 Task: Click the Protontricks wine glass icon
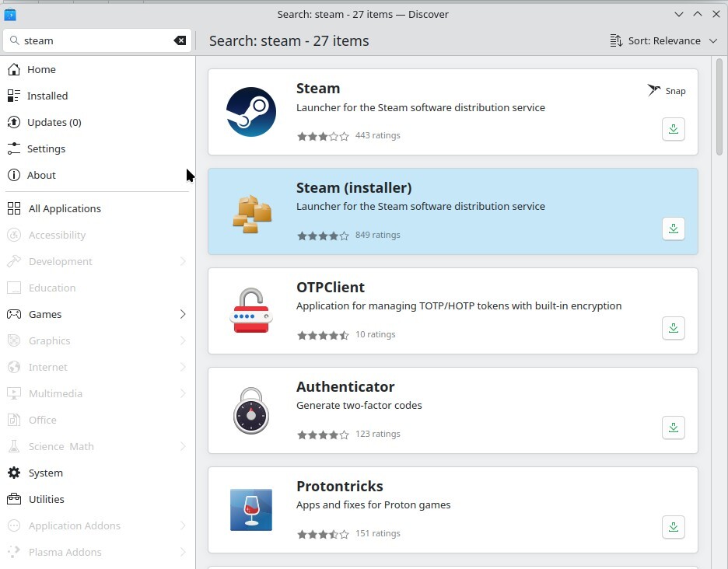pyautogui.click(x=250, y=510)
